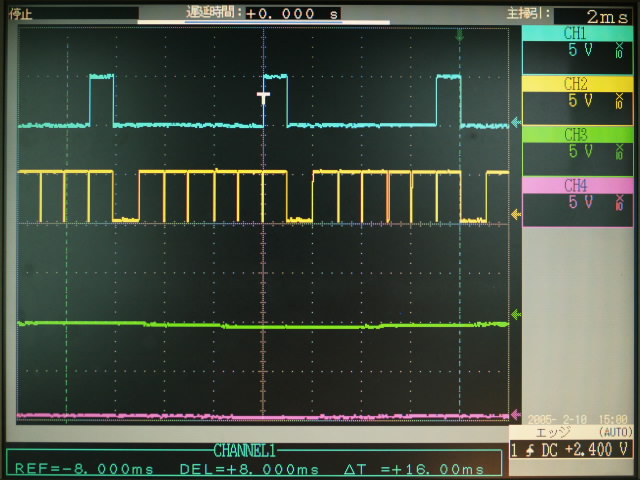Click the pink CH4 color header

tap(576, 184)
